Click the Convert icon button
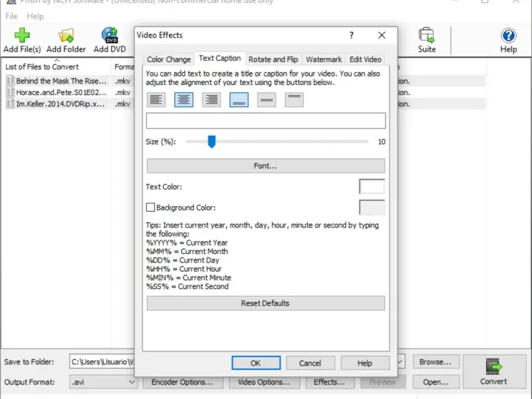The image size is (532, 399). [493, 372]
